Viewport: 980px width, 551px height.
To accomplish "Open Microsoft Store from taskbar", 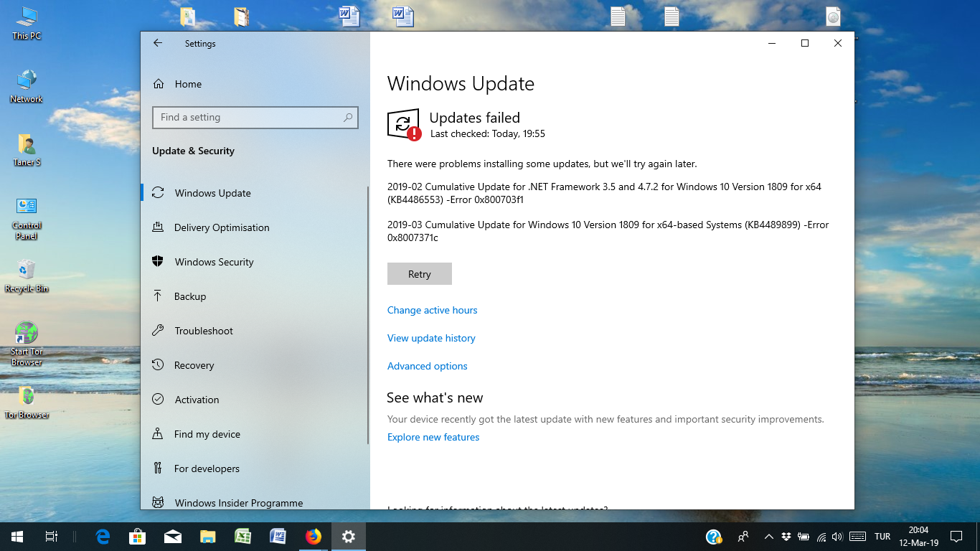I will pyautogui.click(x=138, y=536).
